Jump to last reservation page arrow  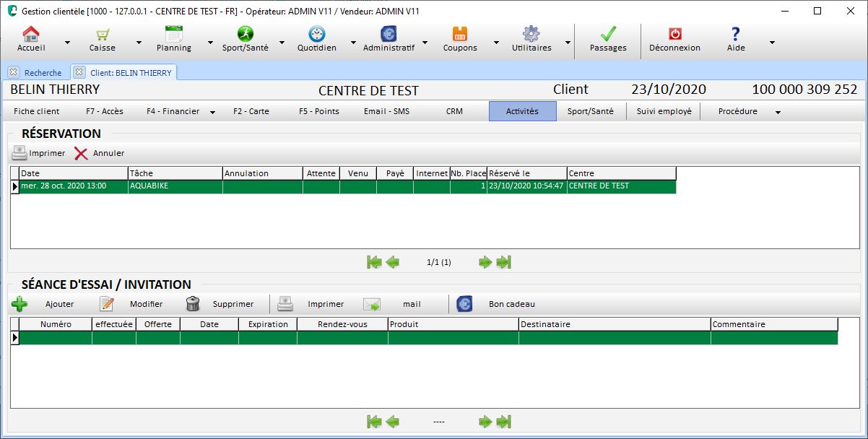click(x=503, y=262)
